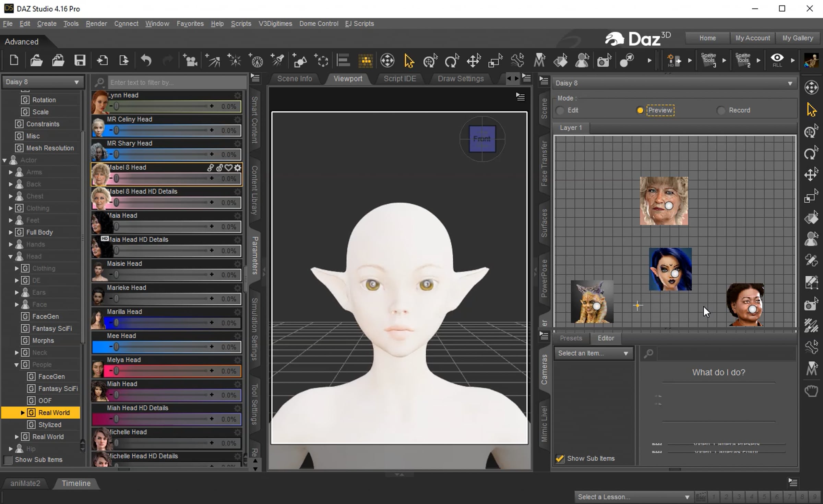Open the Render menu
823x504 pixels.
pyautogui.click(x=96, y=24)
